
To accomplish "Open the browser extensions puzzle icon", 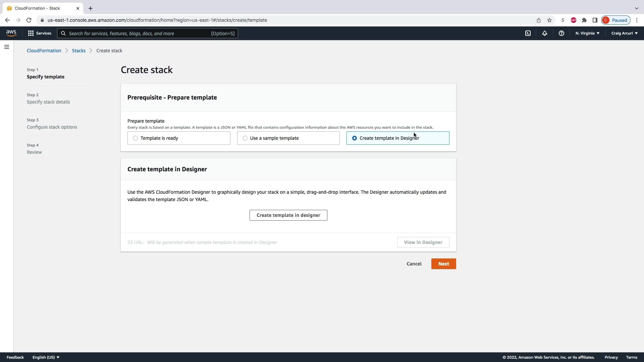I will (x=584, y=20).
